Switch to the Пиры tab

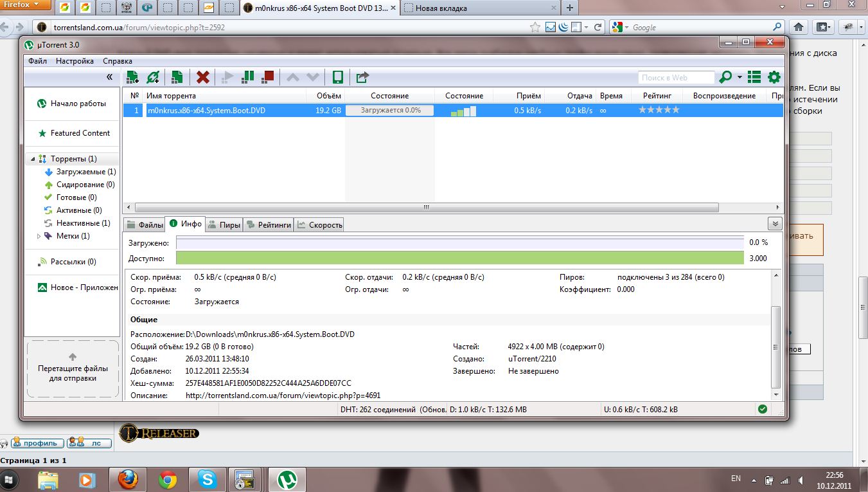[224, 224]
